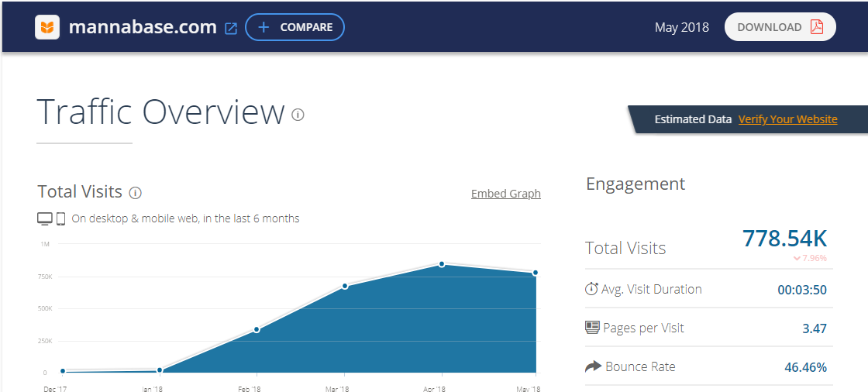Click the desktop monitor icon under Total Visits
Viewport: 868px width, 392px height.
[45, 218]
